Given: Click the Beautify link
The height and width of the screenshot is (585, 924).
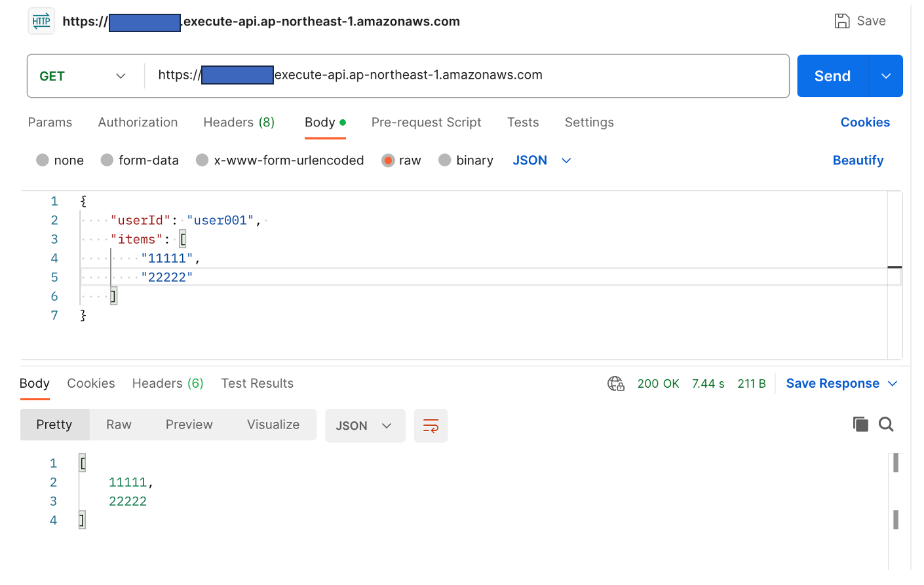Looking at the screenshot, I should (x=858, y=160).
